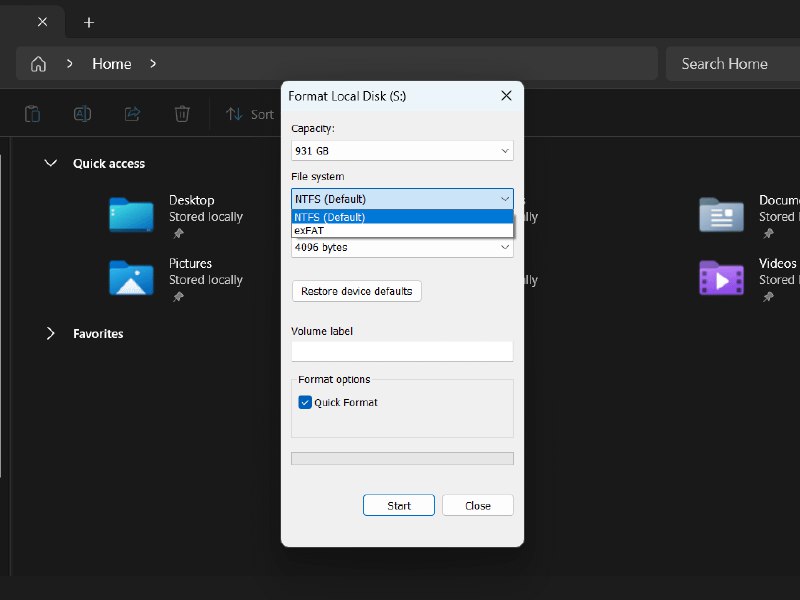
Task: Collapse the Quick access section
Action: tap(51, 163)
